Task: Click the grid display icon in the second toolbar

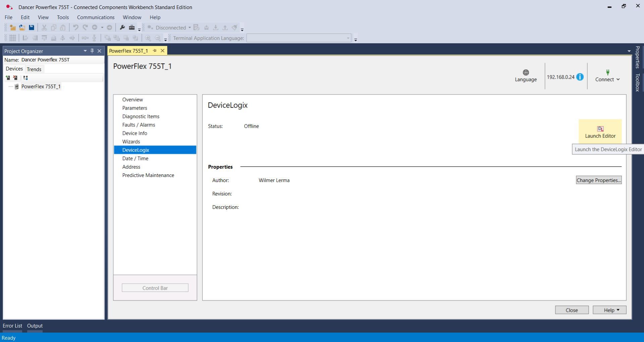Action: click(13, 38)
